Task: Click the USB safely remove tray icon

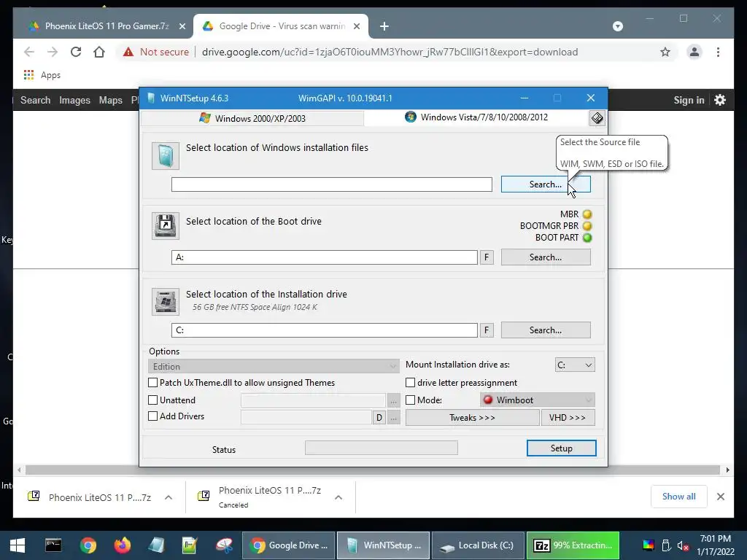Action: pyautogui.click(x=666, y=545)
